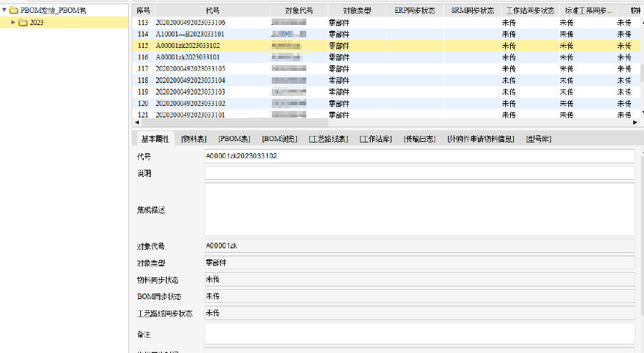Open the PBOM表 tab
The height and width of the screenshot is (353, 644).
[x=234, y=139]
